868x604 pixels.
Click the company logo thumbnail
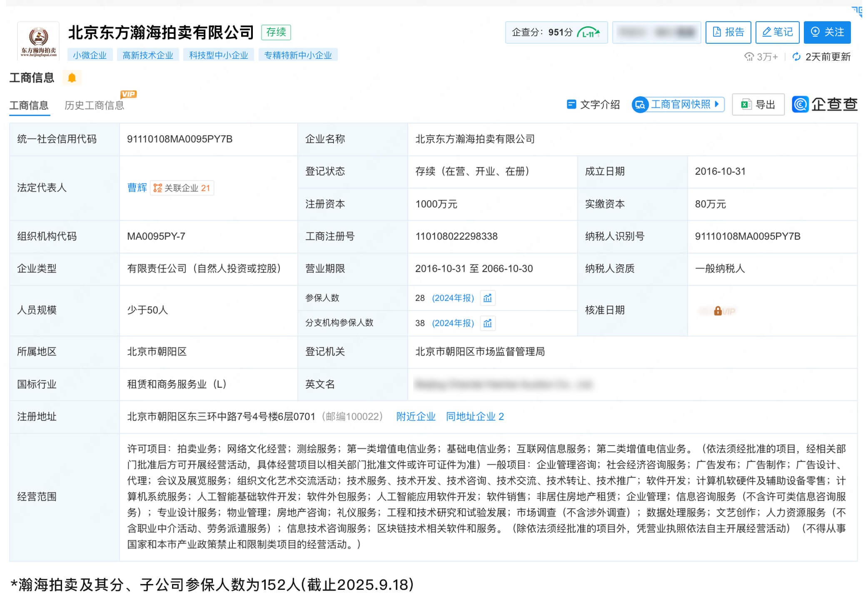click(x=38, y=41)
